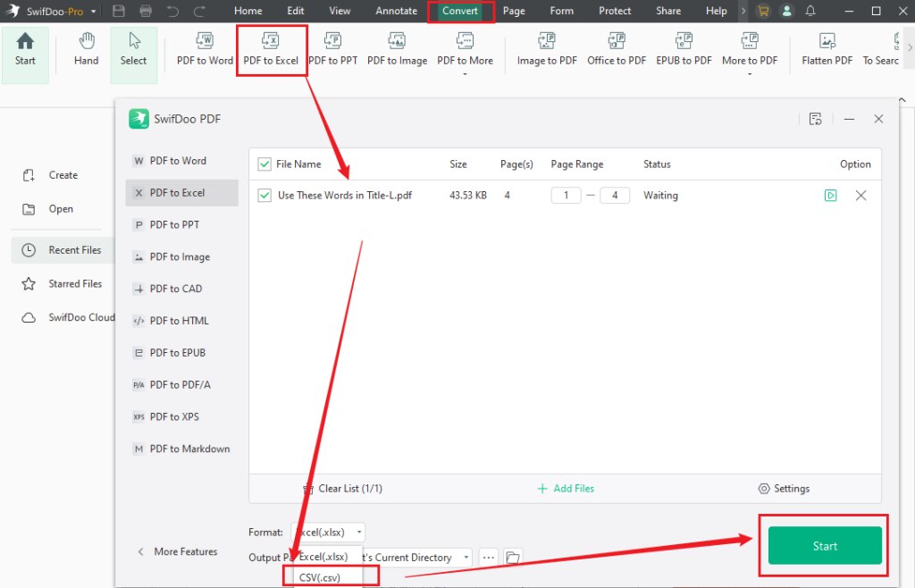Image resolution: width=915 pixels, height=588 pixels.
Task: Select PDF to PDF/A in converter sidebar
Action: [x=182, y=385]
